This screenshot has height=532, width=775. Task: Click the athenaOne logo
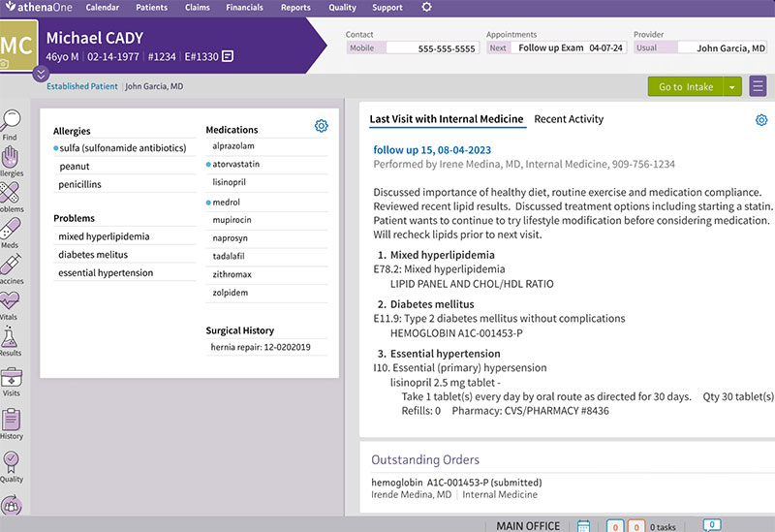tap(39, 7)
